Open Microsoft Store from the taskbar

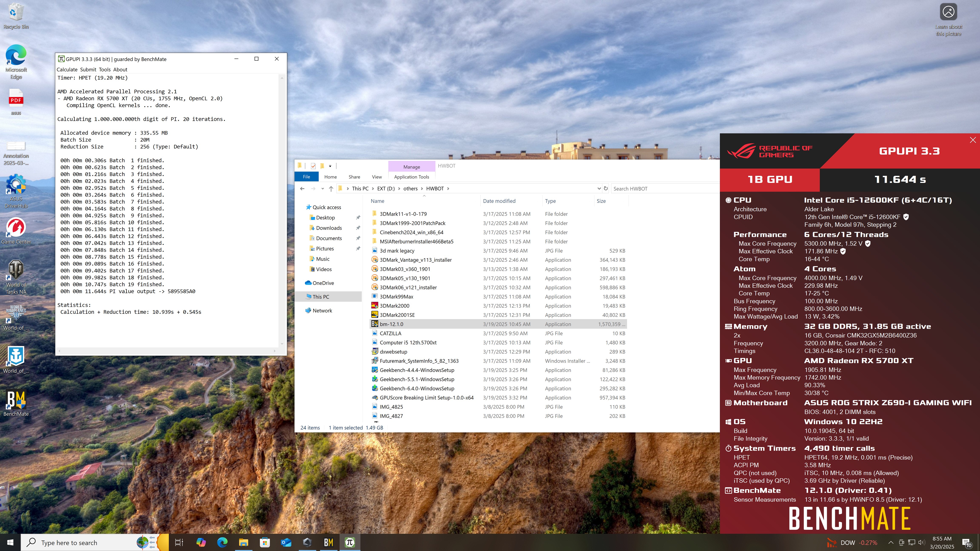pyautogui.click(x=264, y=542)
